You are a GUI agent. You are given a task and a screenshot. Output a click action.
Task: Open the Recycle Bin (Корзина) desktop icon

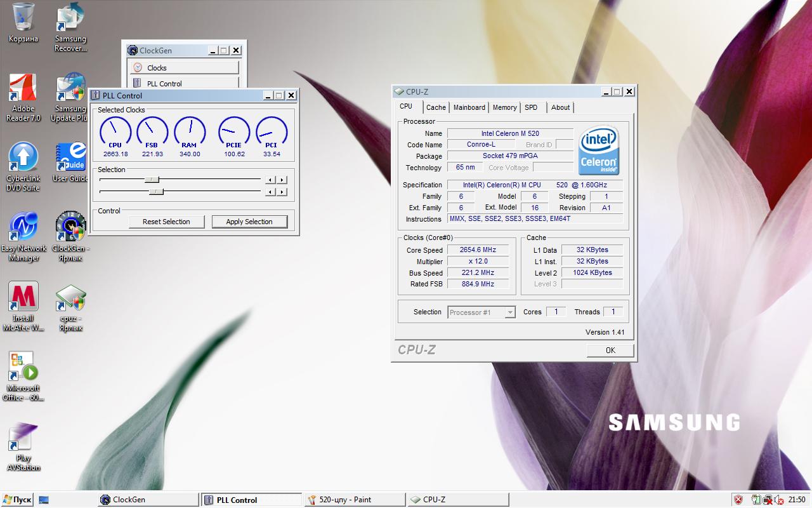tap(23, 22)
